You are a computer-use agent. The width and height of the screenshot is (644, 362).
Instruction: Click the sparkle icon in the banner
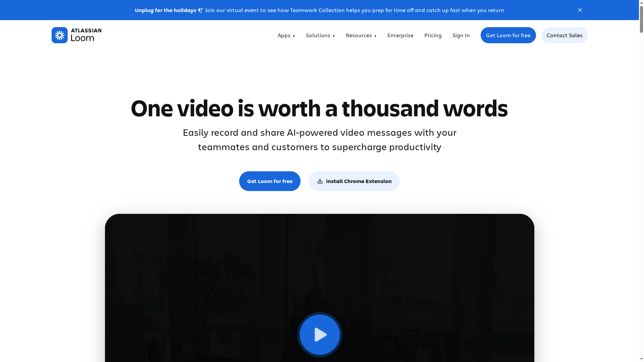pos(200,10)
